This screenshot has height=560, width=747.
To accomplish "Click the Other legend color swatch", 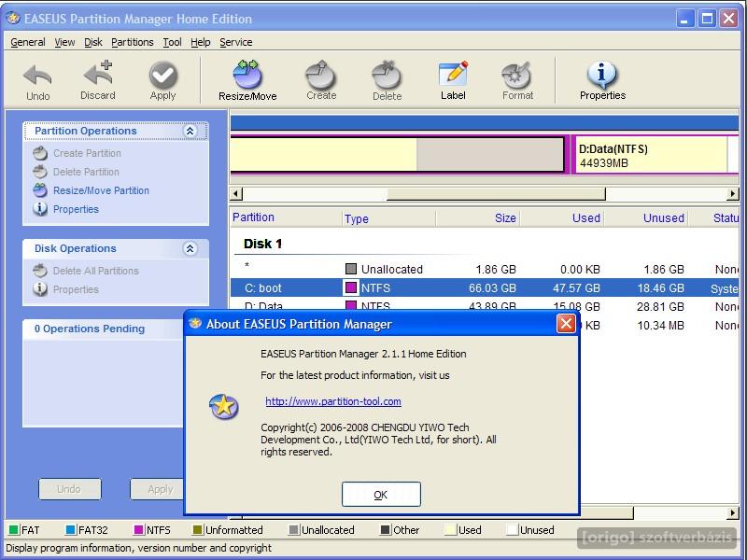I will click(x=386, y=530).
